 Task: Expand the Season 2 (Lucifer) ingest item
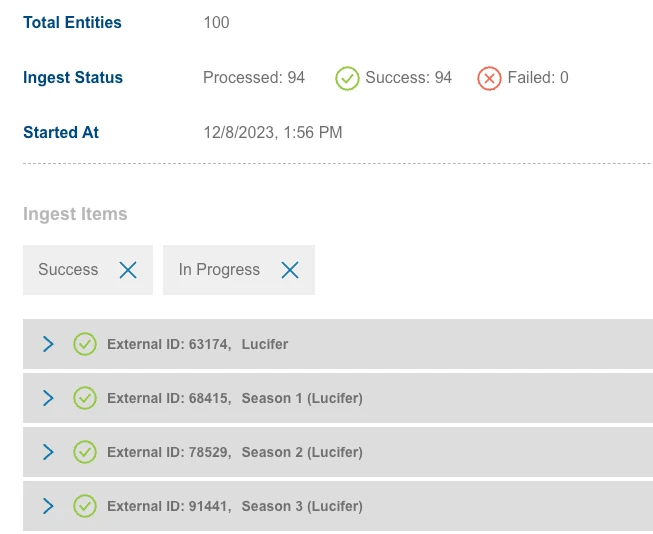48,452
